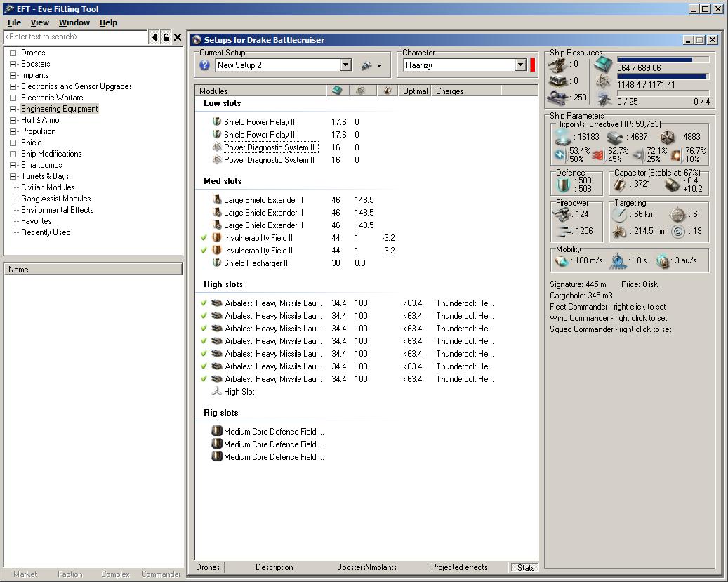
Task: Click the missile volley icon showing 1256
Action: [x=564, y=231]
